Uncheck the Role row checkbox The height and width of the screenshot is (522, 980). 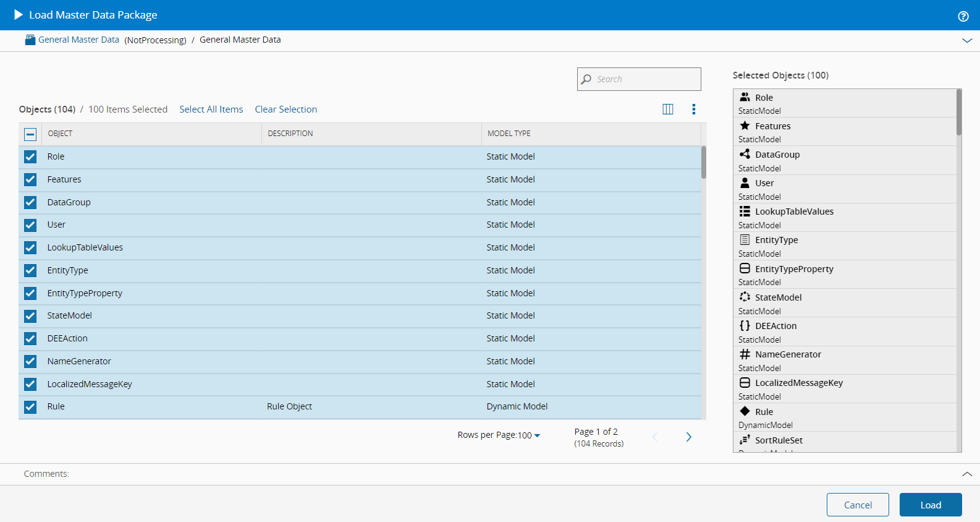click(30, 157)
